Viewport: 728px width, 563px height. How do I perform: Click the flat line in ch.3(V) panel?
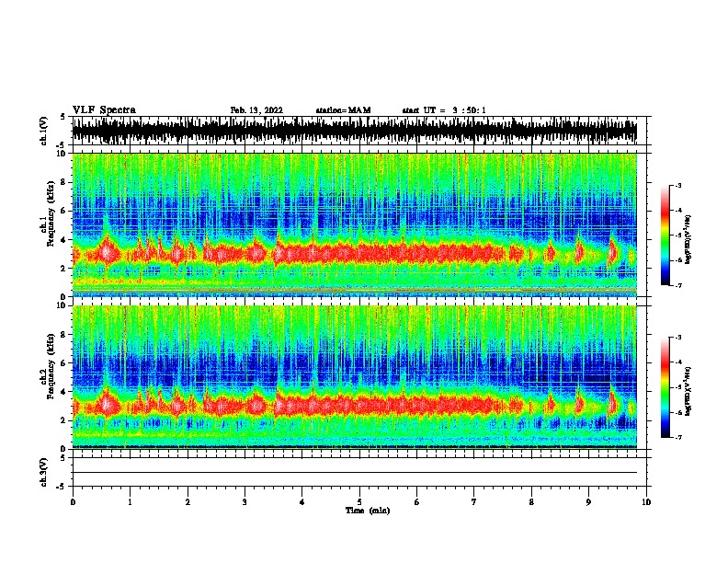pos(354,473)
